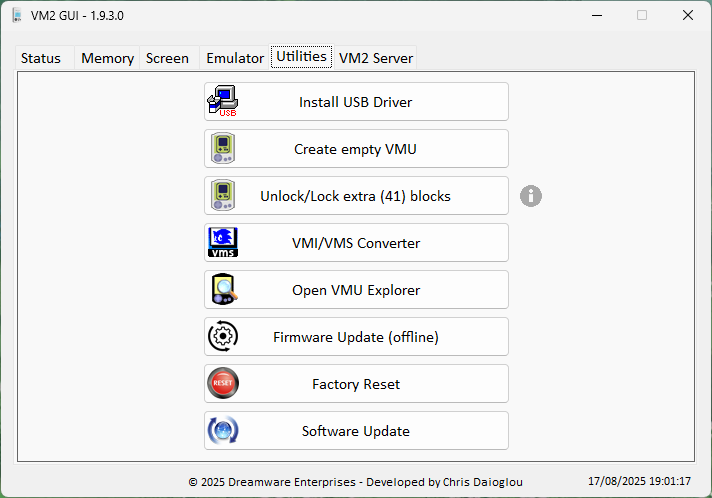Minimize the VM2 GUI window
This screenshot has width=712, height=498.
(x=597, y=15)
